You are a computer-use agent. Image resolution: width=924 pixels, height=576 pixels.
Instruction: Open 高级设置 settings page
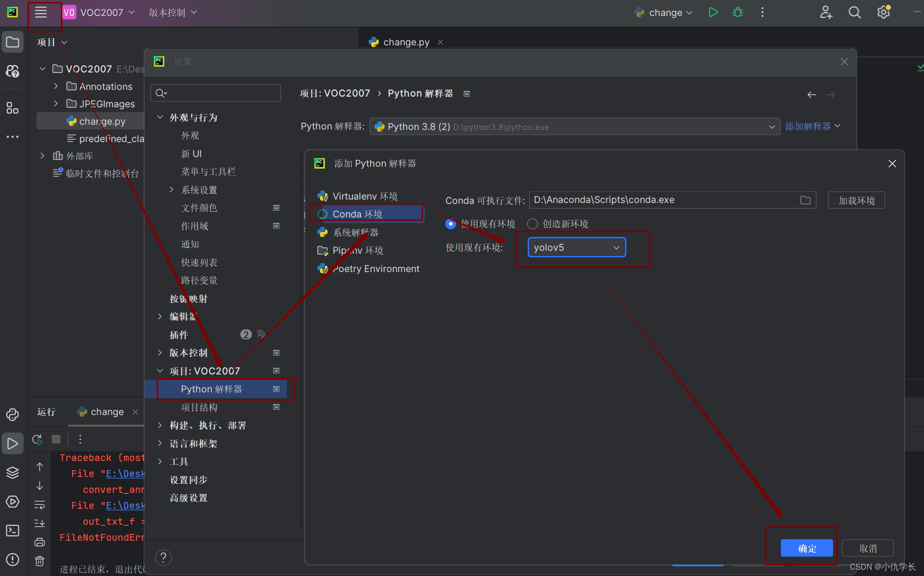[189, 498]
